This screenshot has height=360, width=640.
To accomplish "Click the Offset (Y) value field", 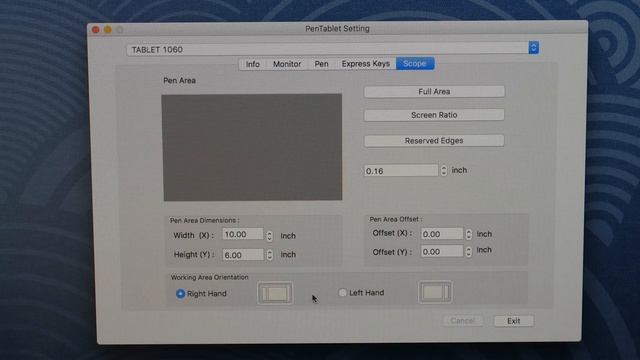I will [x=442, y=251].
